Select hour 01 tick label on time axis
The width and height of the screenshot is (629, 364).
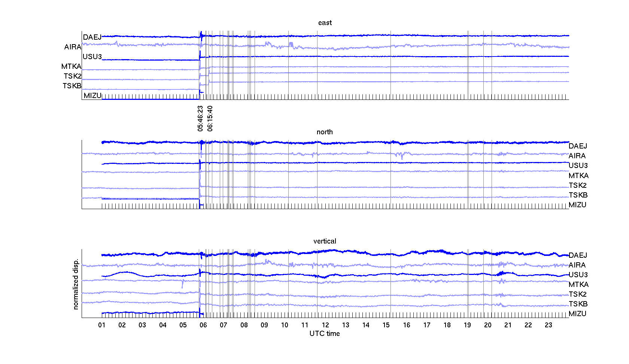102,325
